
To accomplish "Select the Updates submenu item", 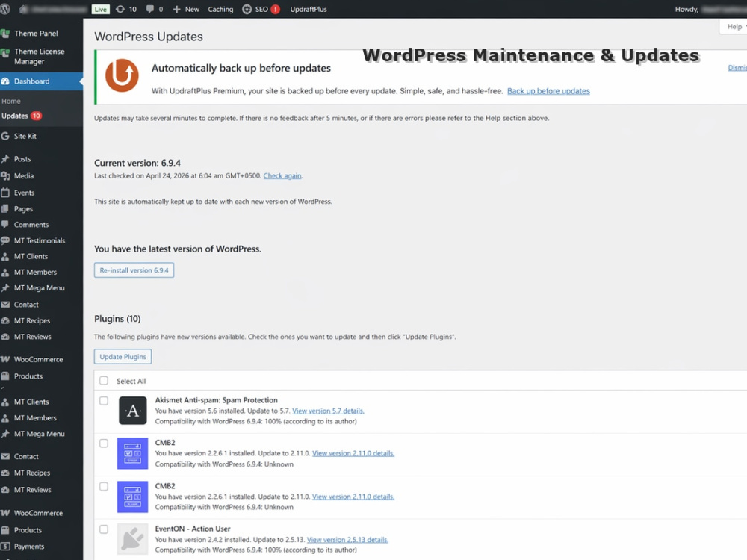I will tap(15, 116).
